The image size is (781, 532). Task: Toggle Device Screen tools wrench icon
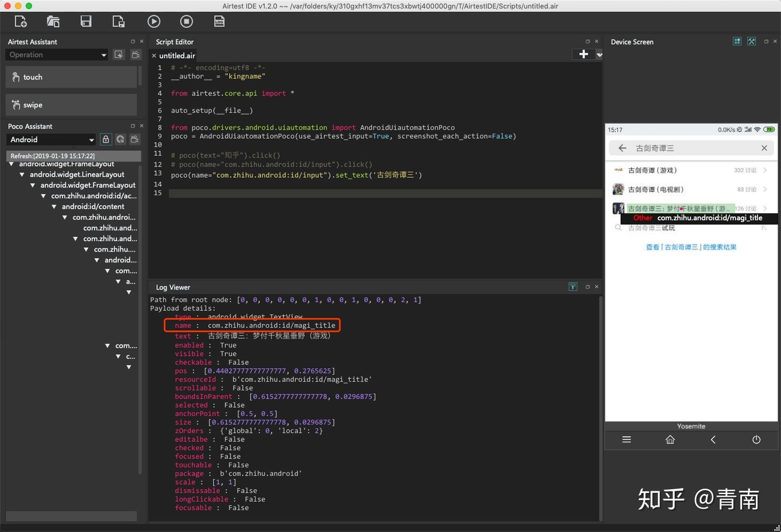752,41
